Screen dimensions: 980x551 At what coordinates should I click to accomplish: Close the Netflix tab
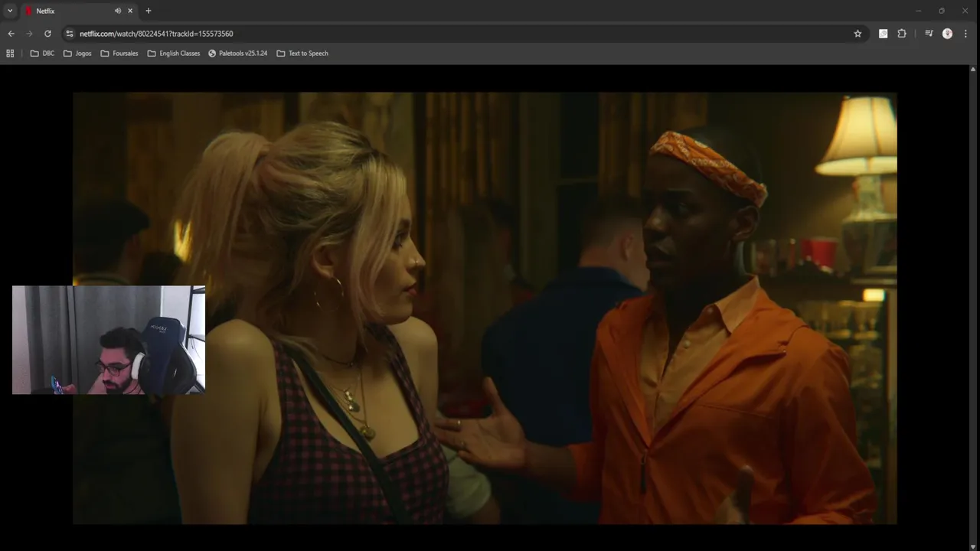point(130,11)
